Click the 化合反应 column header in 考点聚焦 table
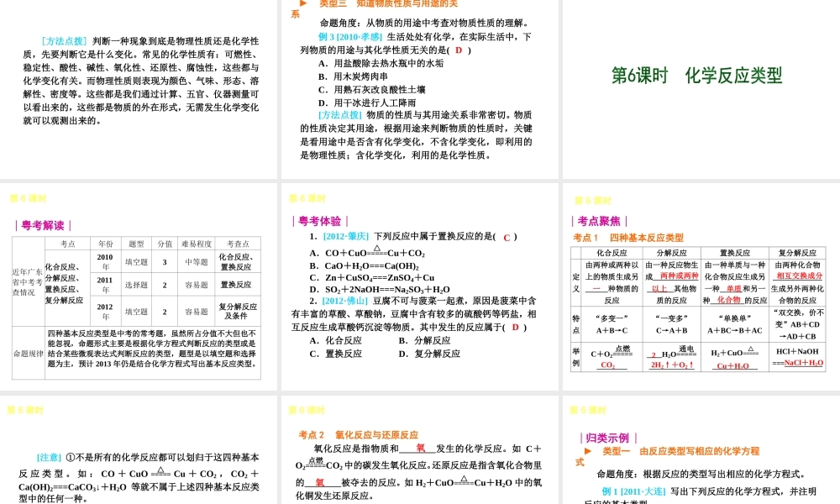This screenshot has height=504, width=840. [612, 253]
